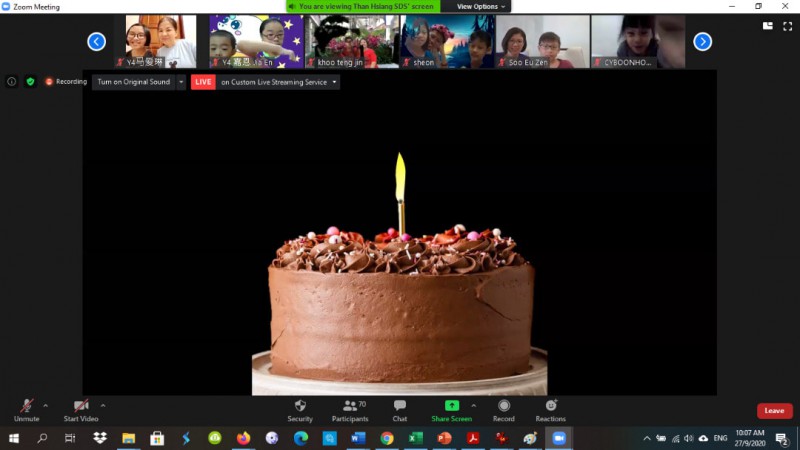Click the green encryption shield icon
Viewport: 800px width, 450px height.
coord(30,82)
